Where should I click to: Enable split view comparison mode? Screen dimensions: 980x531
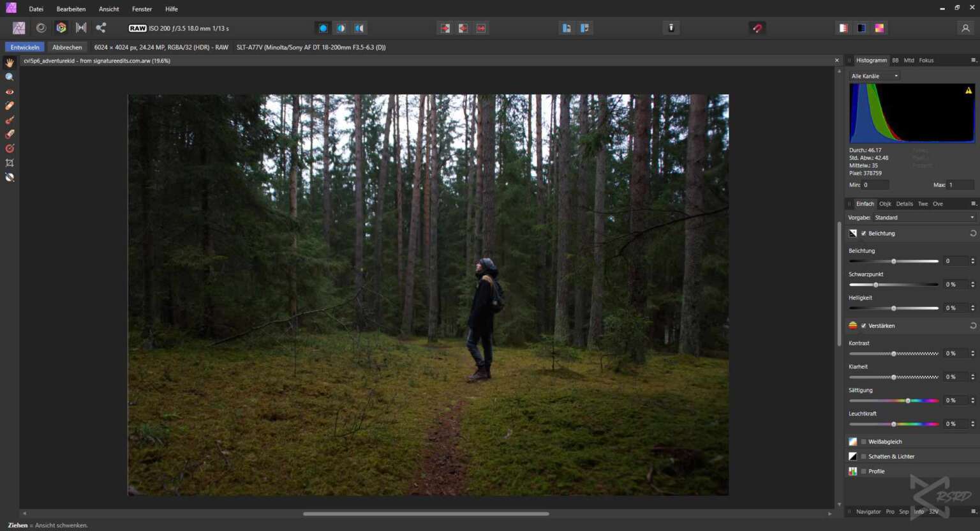(x=341, y=28)
